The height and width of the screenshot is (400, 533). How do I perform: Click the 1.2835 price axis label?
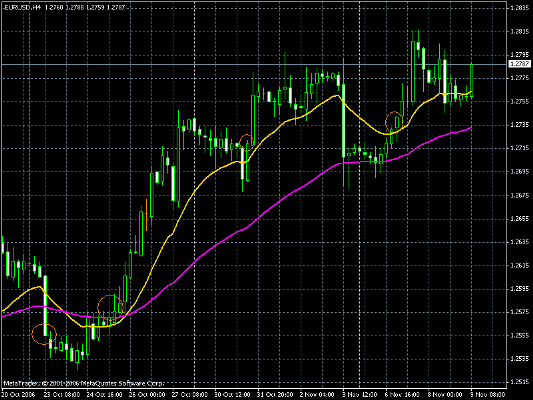click(x=520, y=7)
